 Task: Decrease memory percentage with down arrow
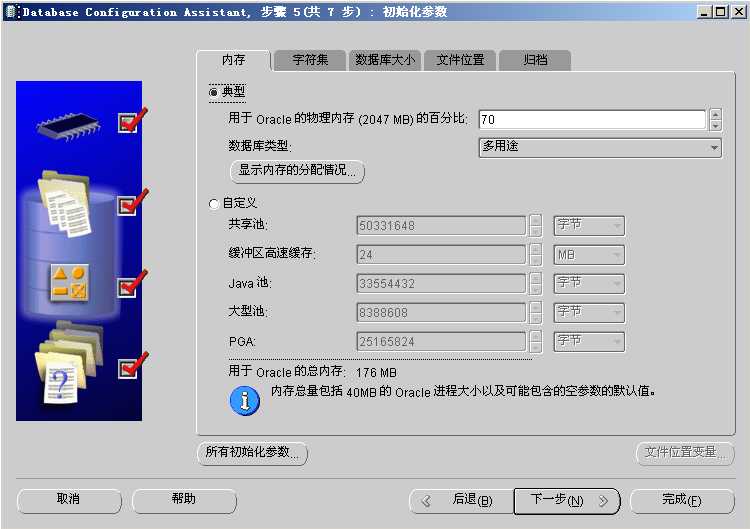point(716,125)
